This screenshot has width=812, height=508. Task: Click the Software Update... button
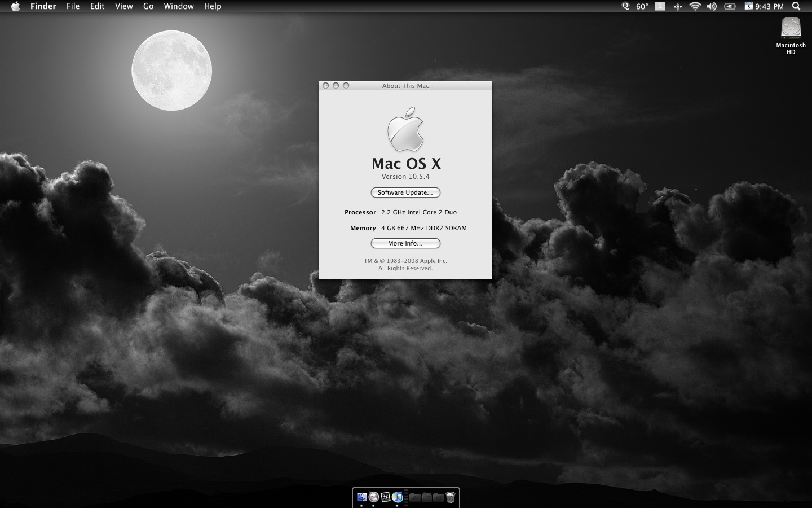coord(405,192)
